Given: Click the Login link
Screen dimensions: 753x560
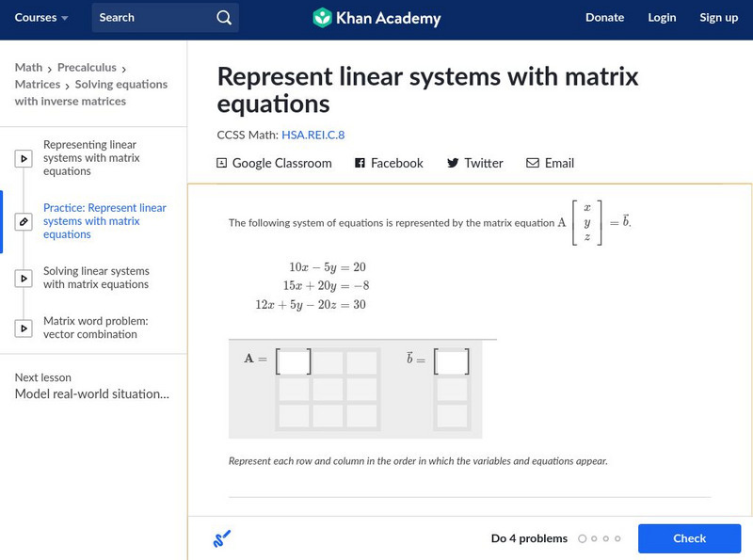Looking at the screenshot, I should click(x=662, y=18).
